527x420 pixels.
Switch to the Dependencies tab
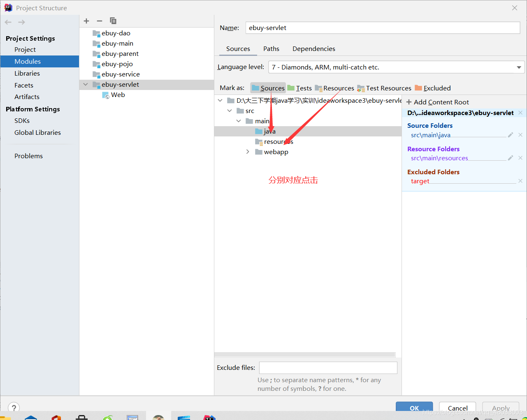314,48
